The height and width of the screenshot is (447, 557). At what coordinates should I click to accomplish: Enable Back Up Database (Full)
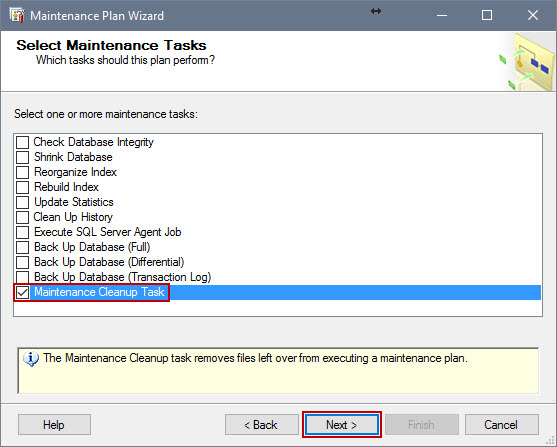click(22, 247)
